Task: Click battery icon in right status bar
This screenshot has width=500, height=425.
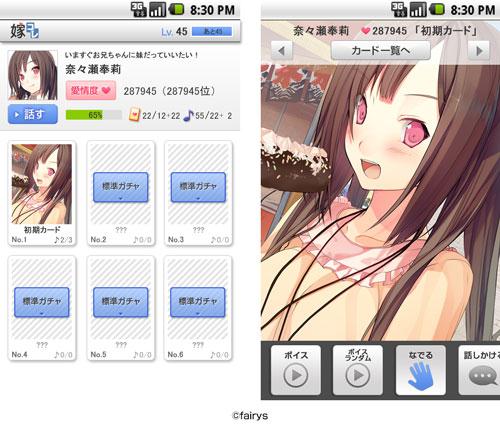Action: click(x=437, y=9)
